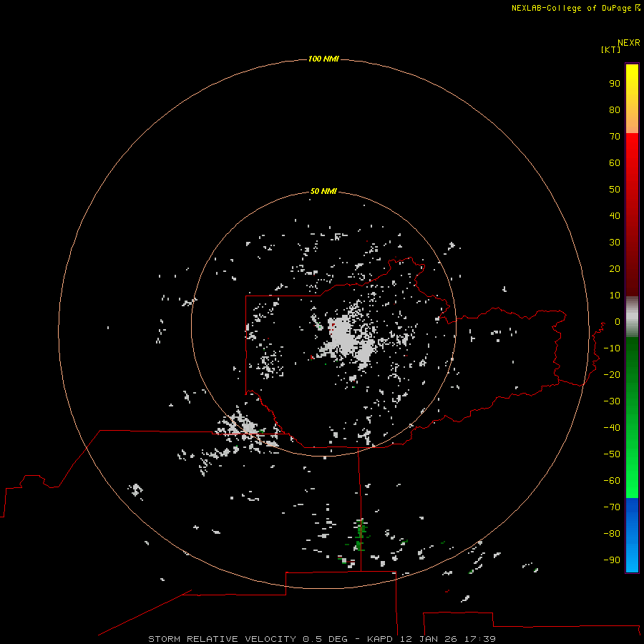Click the 80 value on the velocity scale
644x644 pixels.
tap(615, 110)
